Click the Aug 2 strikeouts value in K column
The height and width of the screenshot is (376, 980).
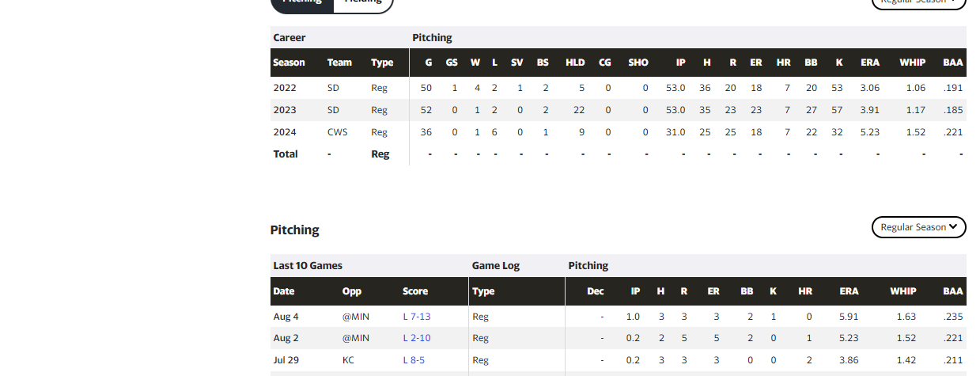[x=773, y=338]
